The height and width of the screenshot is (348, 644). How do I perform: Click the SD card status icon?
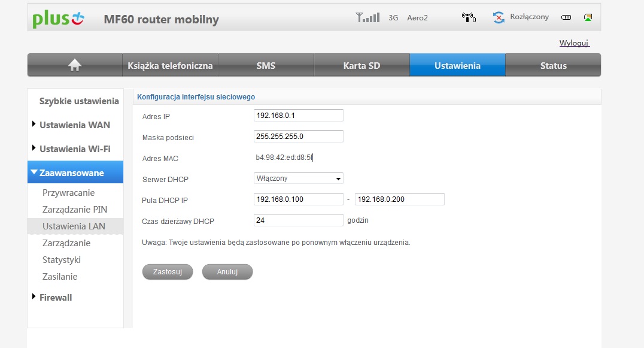click(588, 17)
